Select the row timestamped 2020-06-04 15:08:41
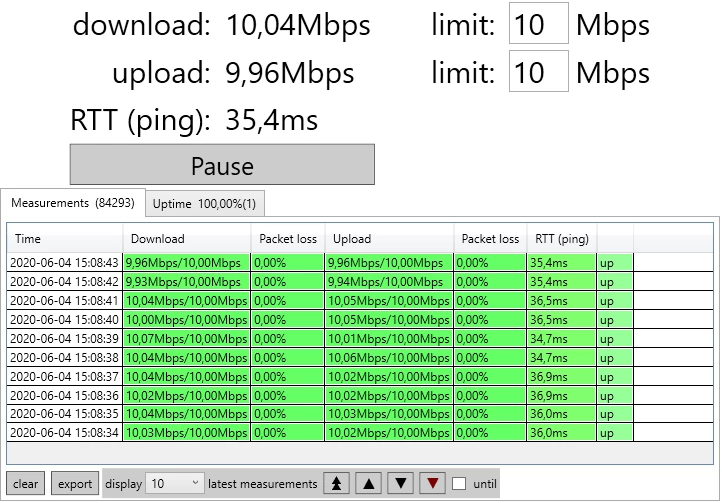This screenshot has height=503, width=722. pyautogui.click(x=360, y=300)
